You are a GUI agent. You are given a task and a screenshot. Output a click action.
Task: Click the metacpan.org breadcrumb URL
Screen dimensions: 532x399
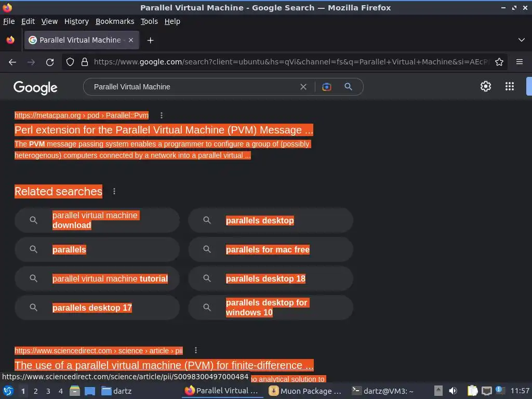coord(82,115)
